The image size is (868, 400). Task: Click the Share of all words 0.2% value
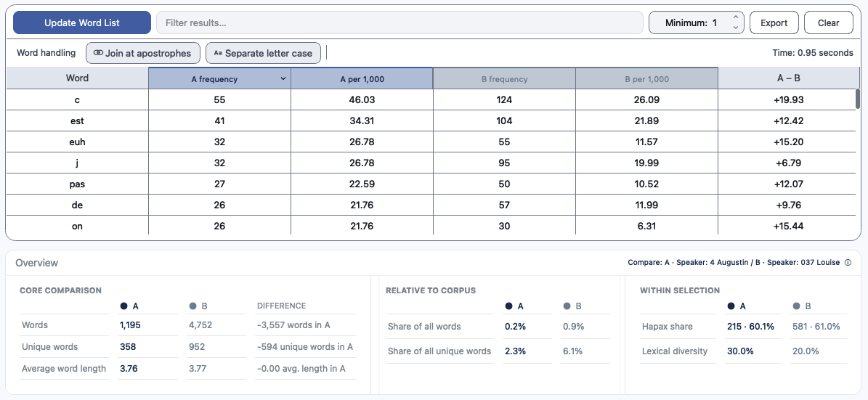coord(515,327)
